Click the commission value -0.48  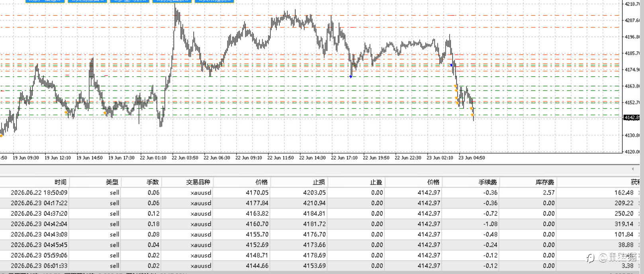coord(490,234)
